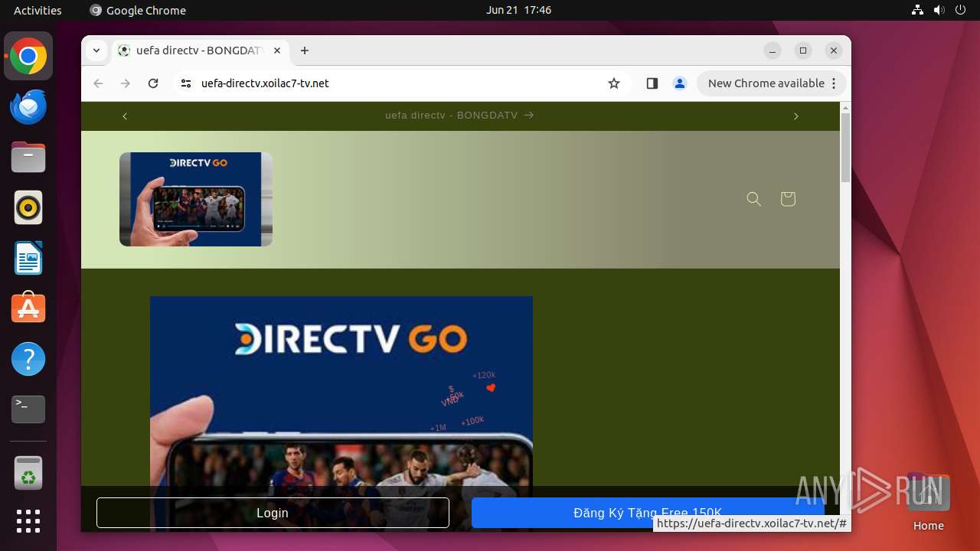This screenshot has width=980, height=551.
Task: Open a new tab with plus button
Action: pos(305,51)
